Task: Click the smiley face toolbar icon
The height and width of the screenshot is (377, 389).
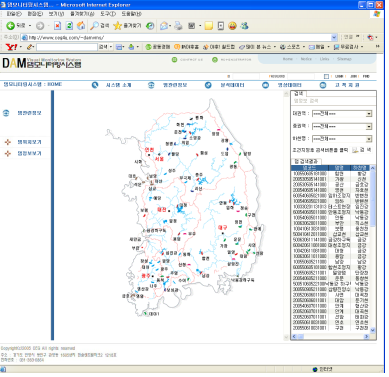Action: [232, 26]
